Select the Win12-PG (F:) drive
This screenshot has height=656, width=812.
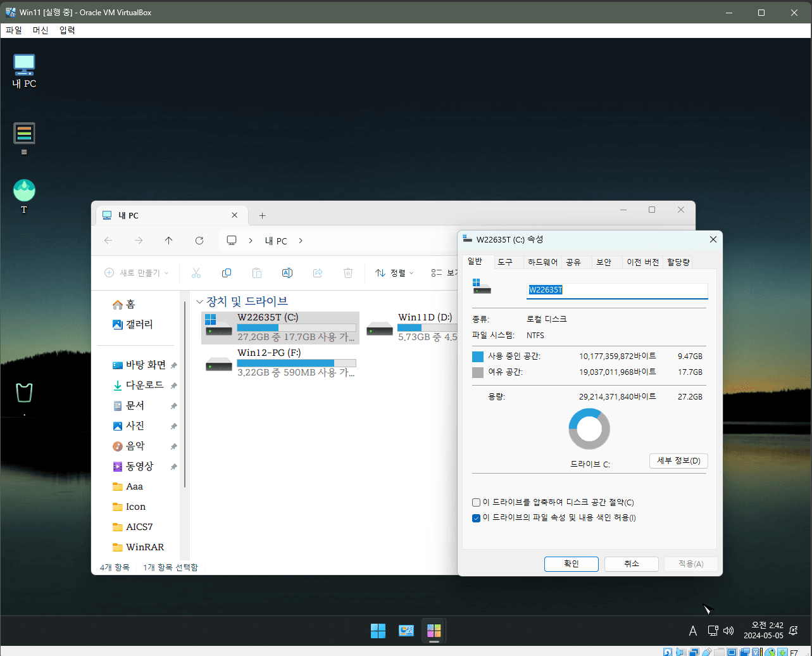click(280, 363)
